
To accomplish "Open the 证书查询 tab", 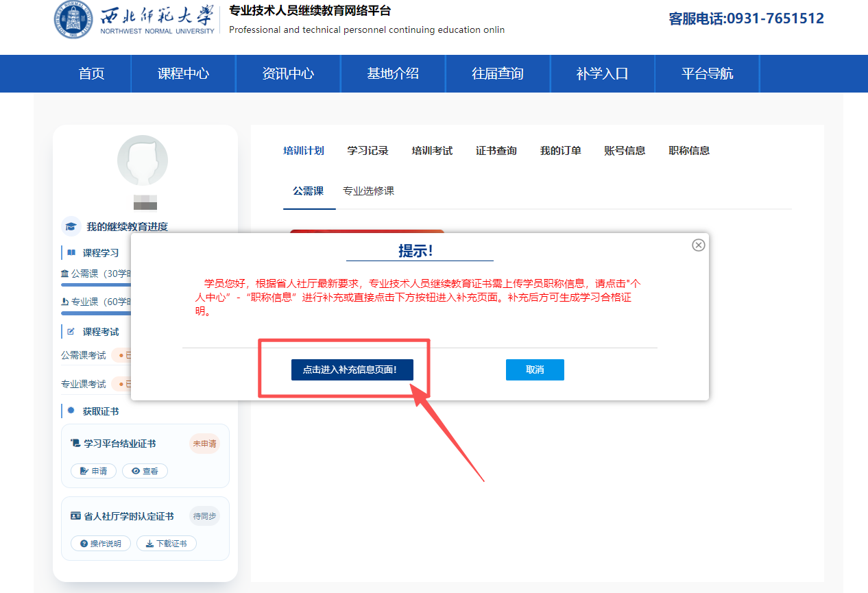I will (496, 151).
